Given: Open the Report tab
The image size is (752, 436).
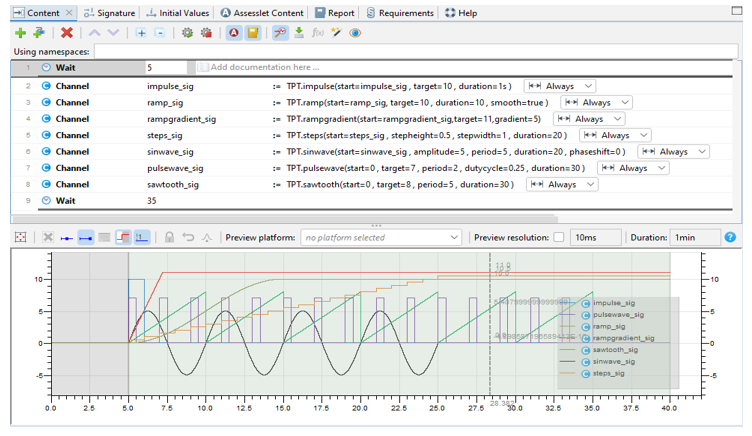Looking at the screenshot, I should click(335, 13).
